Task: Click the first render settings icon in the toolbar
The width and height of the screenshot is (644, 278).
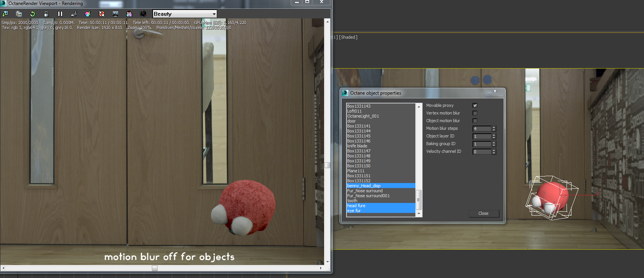Action: click(x=5, y=14)
